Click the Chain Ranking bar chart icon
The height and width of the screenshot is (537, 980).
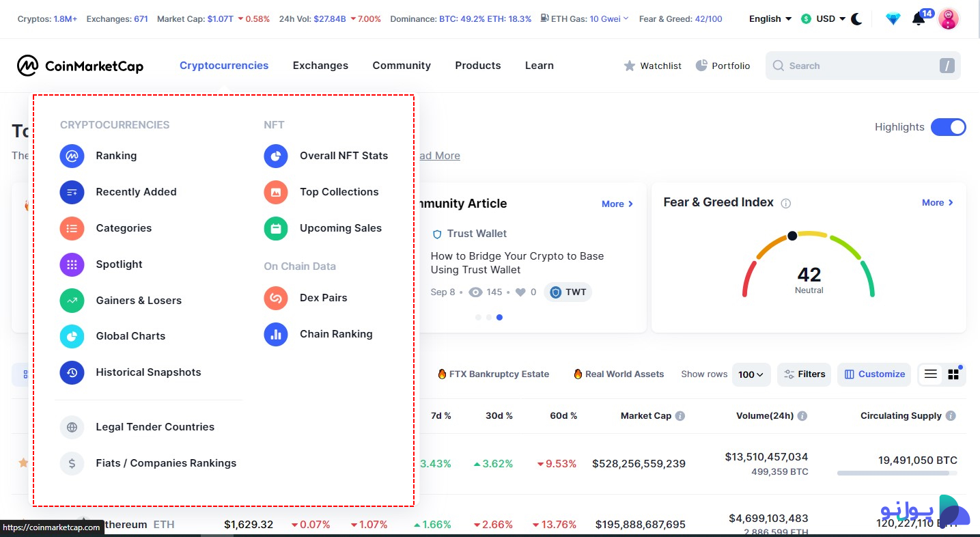coord(276,334)
